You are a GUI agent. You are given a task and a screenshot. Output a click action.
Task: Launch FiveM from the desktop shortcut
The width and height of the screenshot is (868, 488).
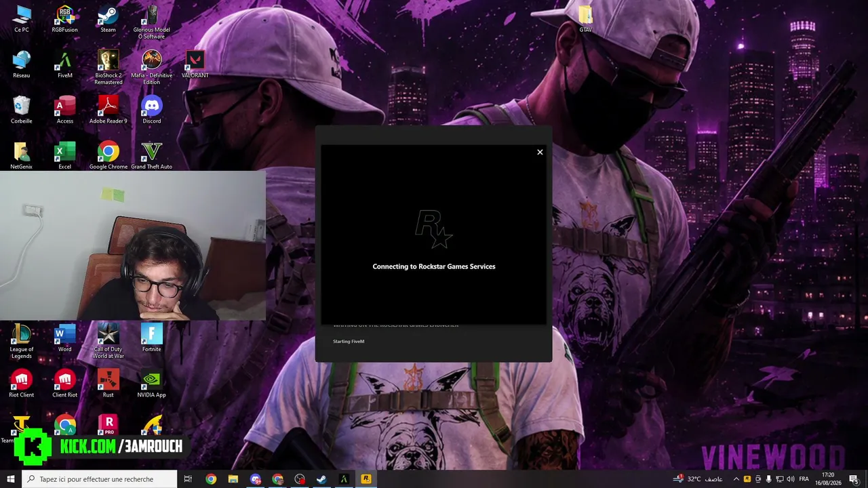point(65,64)
